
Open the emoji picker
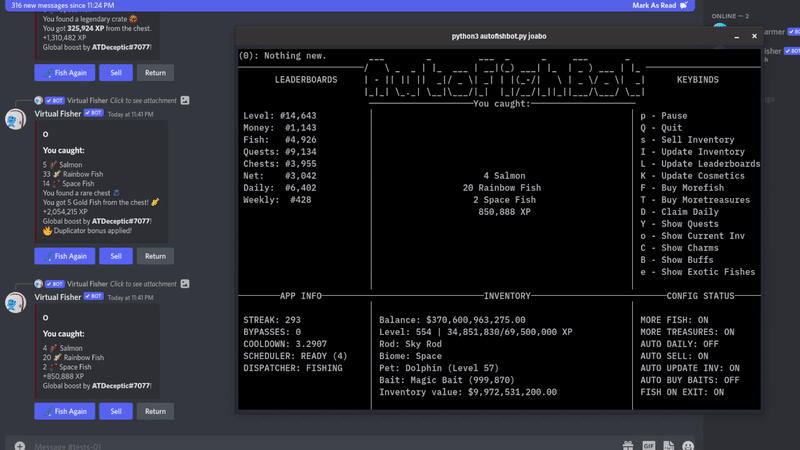pyautogui.click(x=688, y=446)
